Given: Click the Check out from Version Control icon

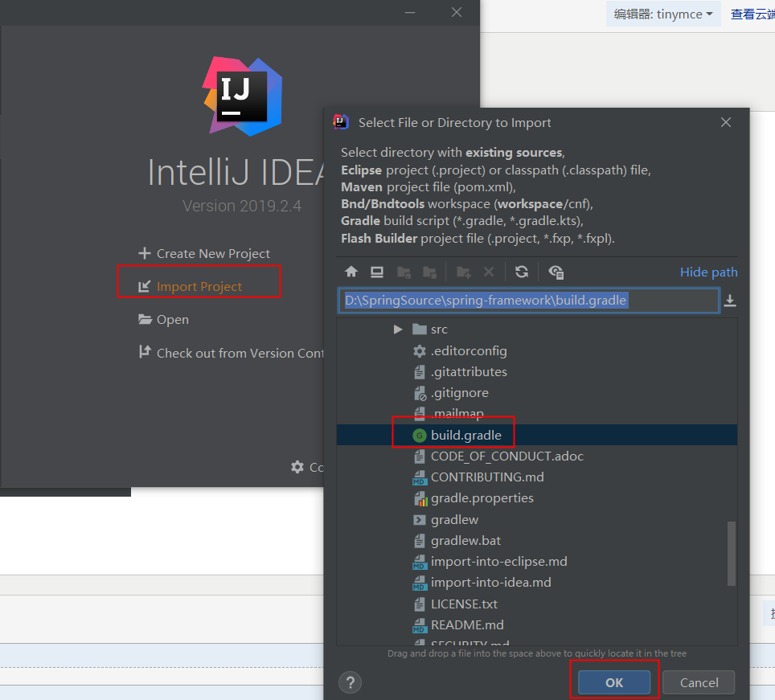Looking at the screenshot, I should (145, 352).
